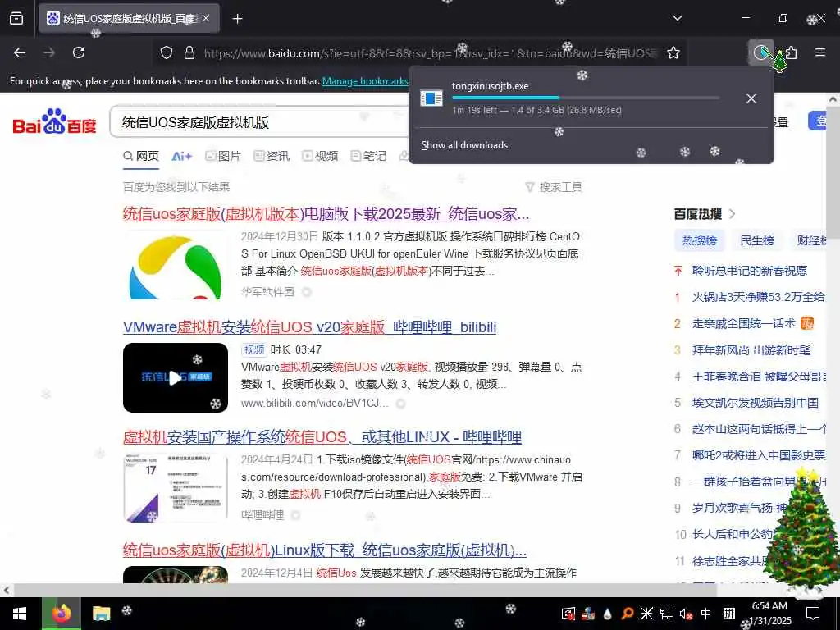Image resolution: width=840 pixels, height=630 pixels.
Task: Click the Firefox taskbar icon
Action: 62,614
